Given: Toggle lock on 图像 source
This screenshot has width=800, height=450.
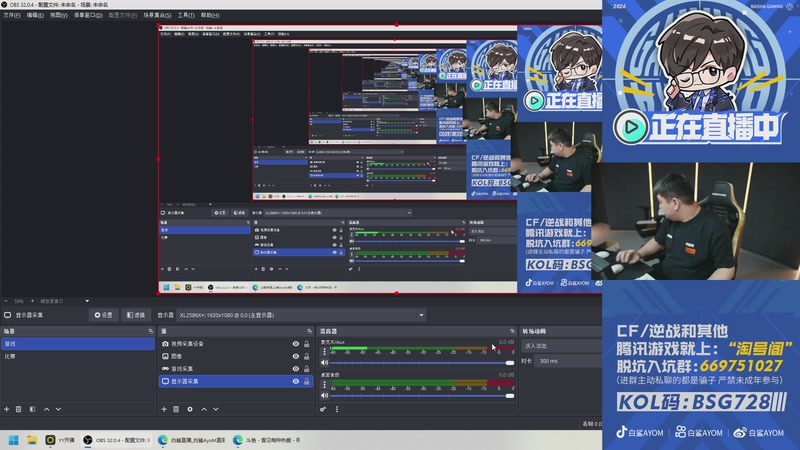Looking at the screenshot, I should point(307,356).
